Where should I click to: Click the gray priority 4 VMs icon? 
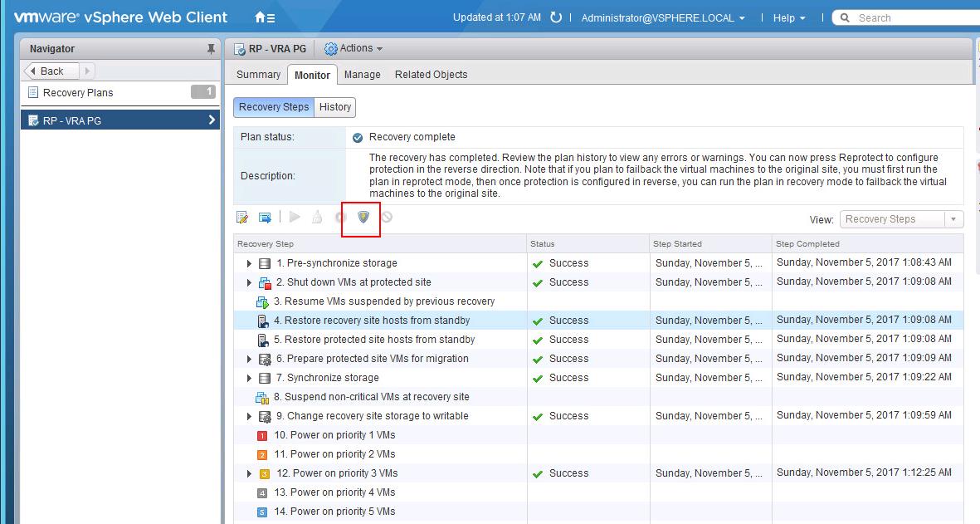coord(262,492)
